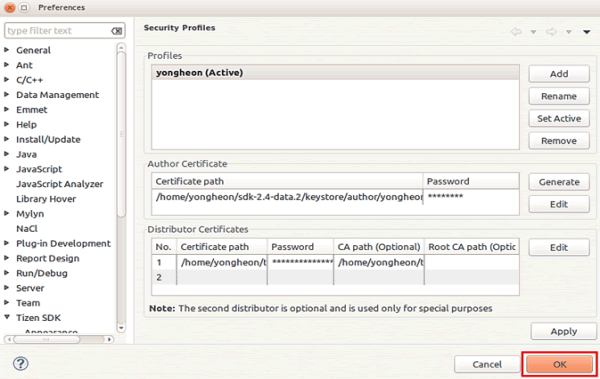This screenshot has height=379, width=600.
Task: Click the clear filter text icon
Action: [x=117, y=31]
